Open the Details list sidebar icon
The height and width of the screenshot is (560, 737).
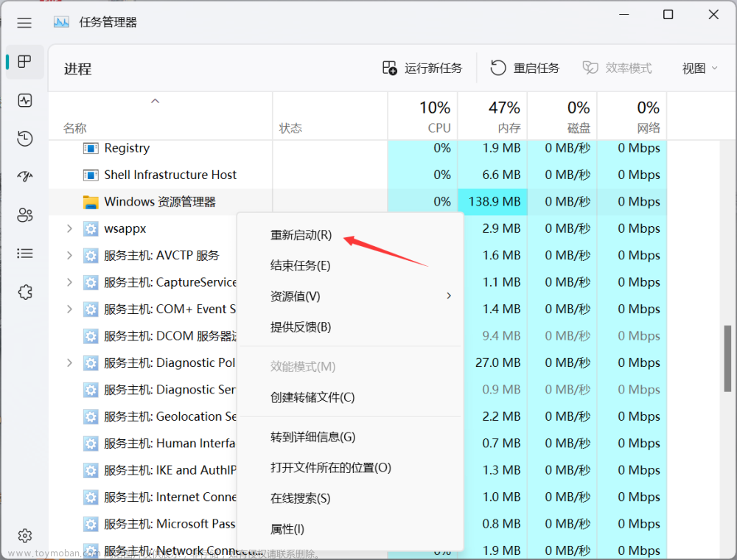25,253
